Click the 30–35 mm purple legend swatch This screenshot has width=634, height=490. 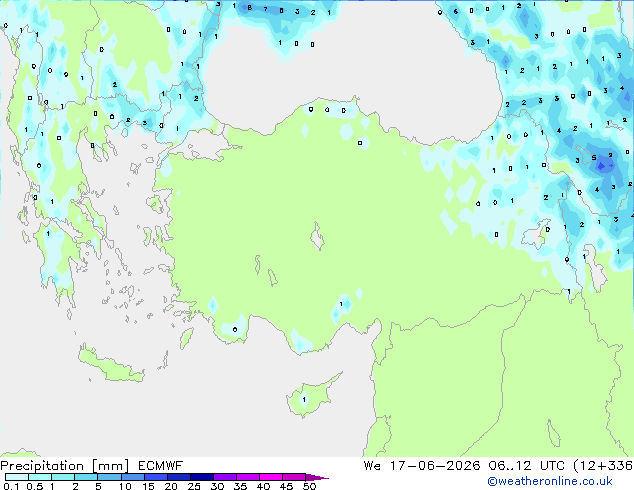(x=225, y=477)
